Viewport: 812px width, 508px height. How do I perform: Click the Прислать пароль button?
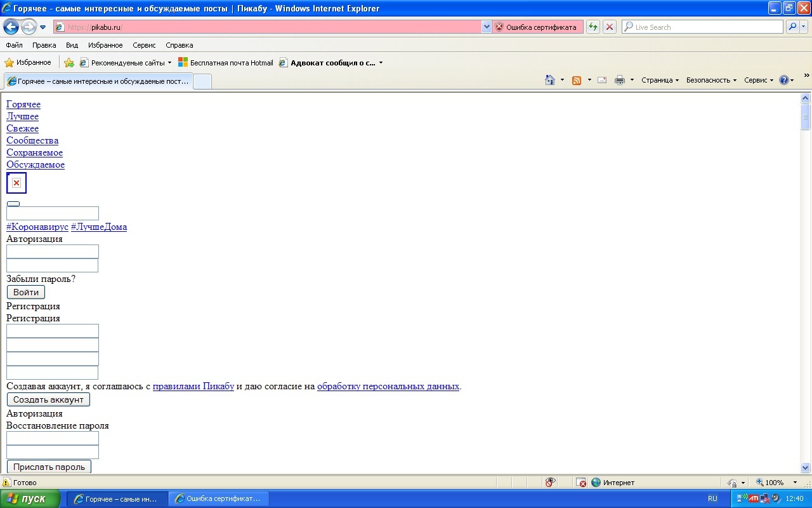click(49, 467)
